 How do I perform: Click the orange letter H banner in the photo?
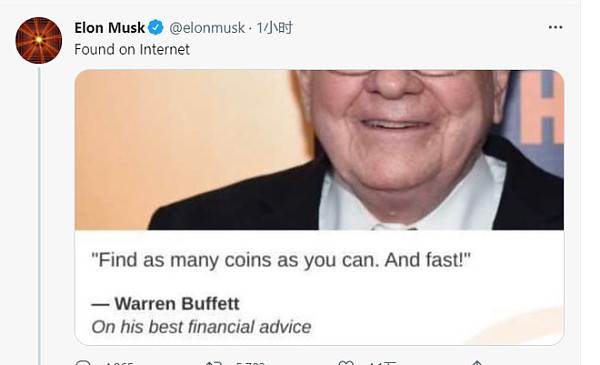(541, 109)
